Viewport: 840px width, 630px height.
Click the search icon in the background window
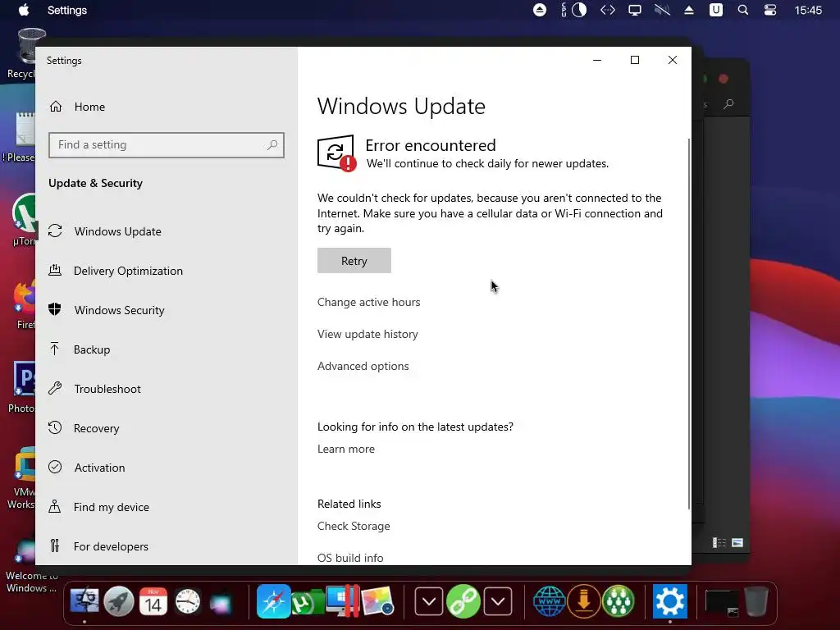[728, 104]
